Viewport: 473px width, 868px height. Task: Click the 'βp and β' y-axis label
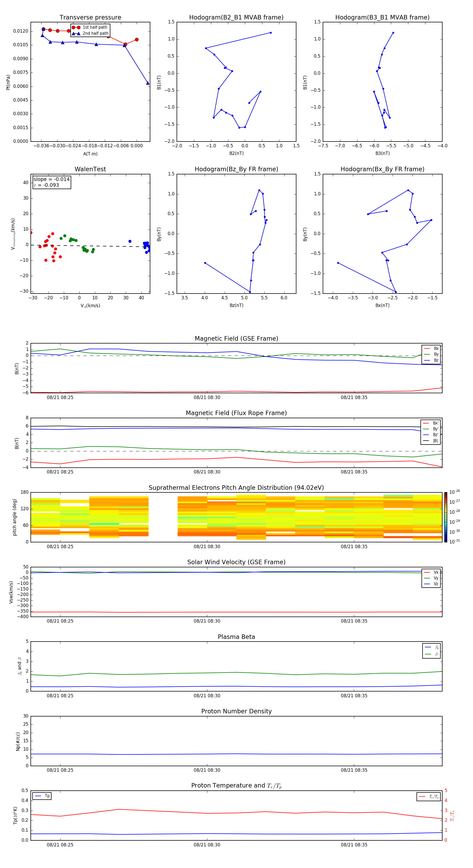[x=19, y=666]
